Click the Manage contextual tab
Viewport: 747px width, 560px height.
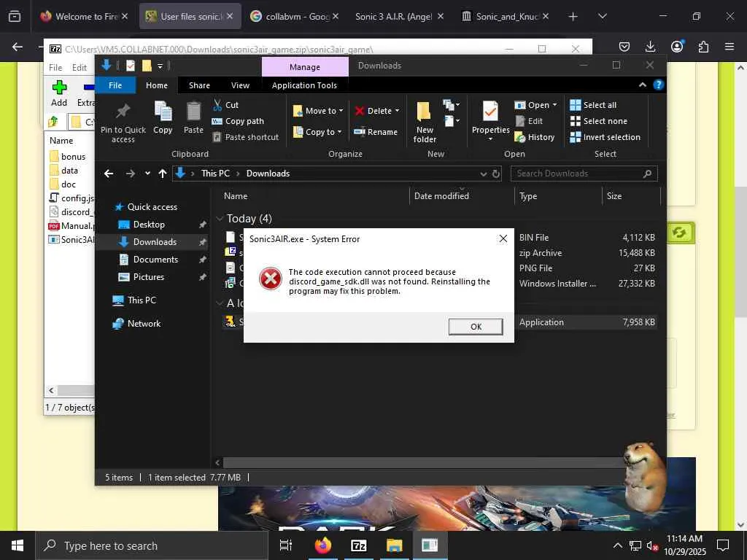tap(305, 67)
